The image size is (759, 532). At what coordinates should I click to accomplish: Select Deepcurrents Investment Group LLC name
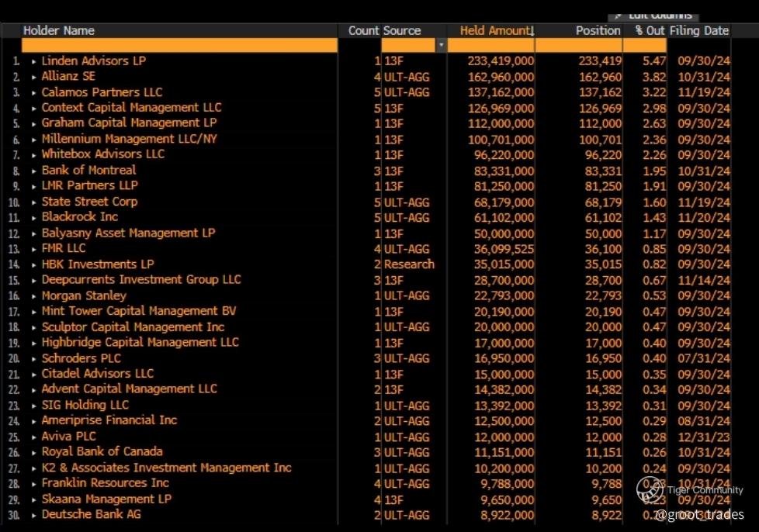tap(141, 279)
